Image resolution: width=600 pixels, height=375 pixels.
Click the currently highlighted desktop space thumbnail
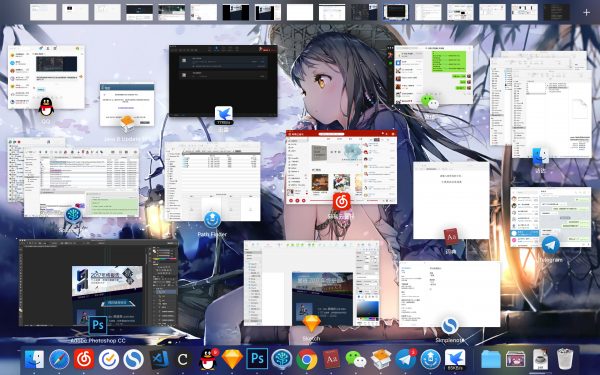coord(396,12)
